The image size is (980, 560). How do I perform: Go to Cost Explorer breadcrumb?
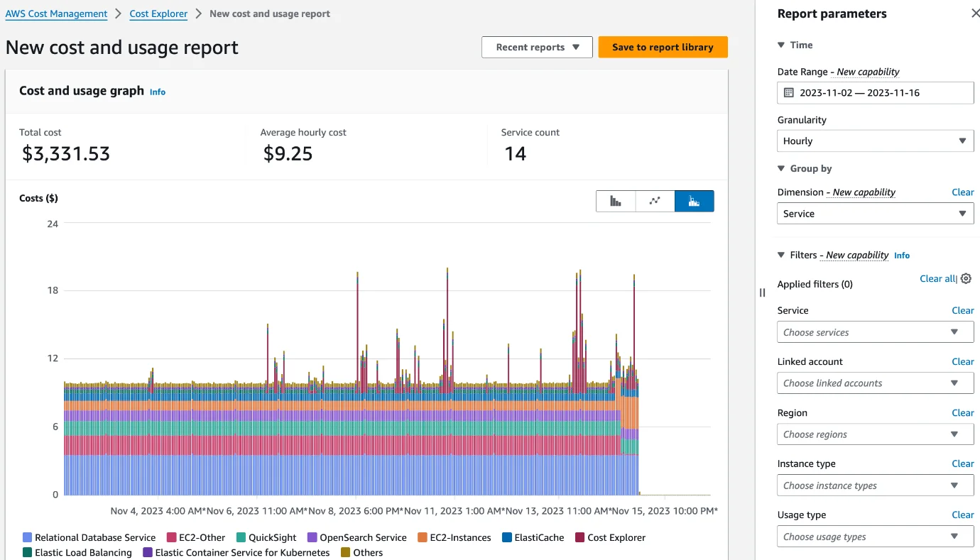[158, 13]
